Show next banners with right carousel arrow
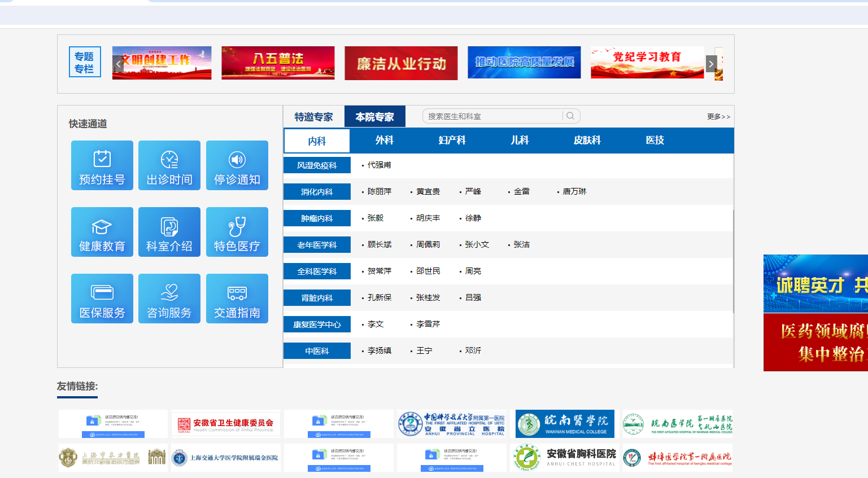The height and width of the screenshot is (478, 868). pos(711,64)
